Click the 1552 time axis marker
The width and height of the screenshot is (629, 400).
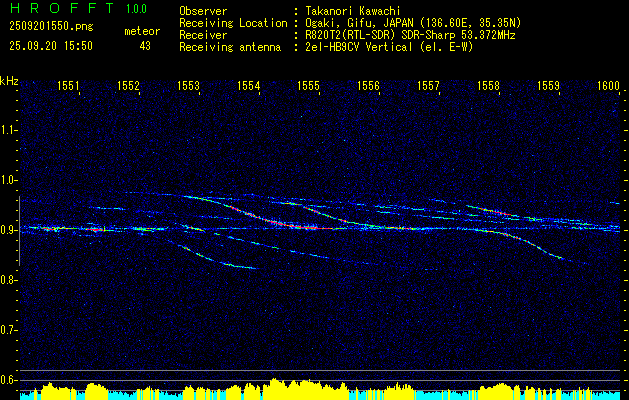click(128, 85)
